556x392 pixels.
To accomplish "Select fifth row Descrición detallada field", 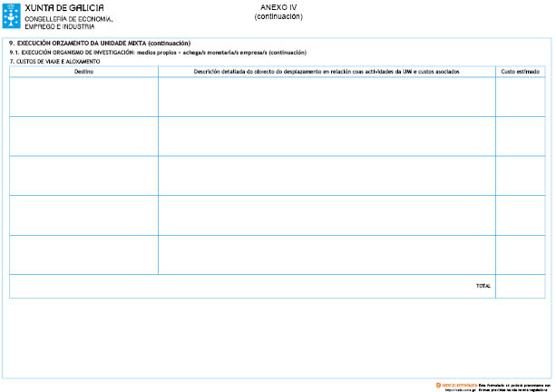I will [327, 254].
